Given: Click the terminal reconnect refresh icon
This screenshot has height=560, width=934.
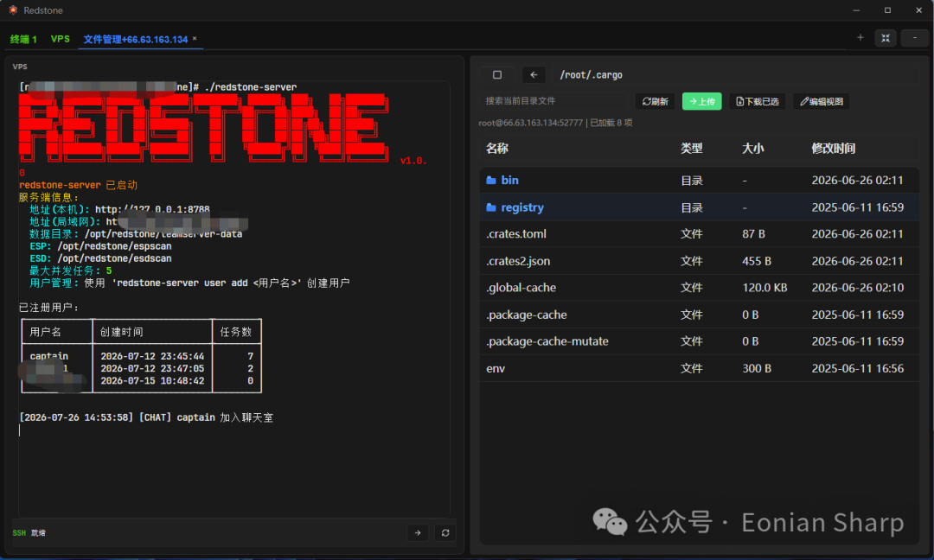Looking at the screenshot, I should [x=445, y=532].
